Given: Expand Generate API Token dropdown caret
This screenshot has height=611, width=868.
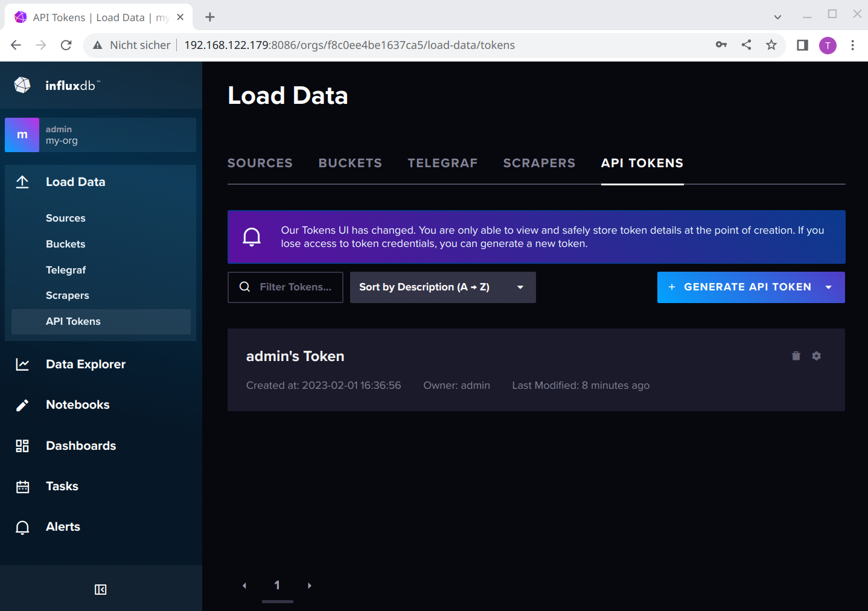Looking at the screenshot, I should [x=829, y=287].
